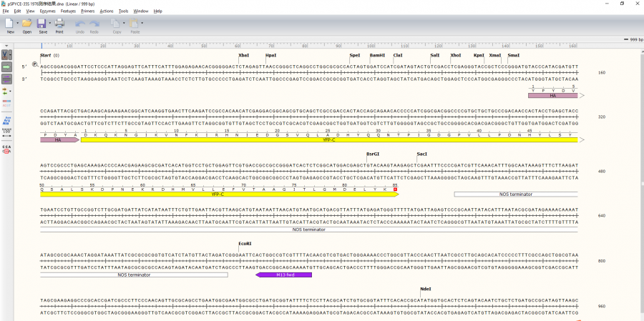The image size is (644, 321).
Task: Expand the Paste options dropdown arrow
Action: point(142,23)
